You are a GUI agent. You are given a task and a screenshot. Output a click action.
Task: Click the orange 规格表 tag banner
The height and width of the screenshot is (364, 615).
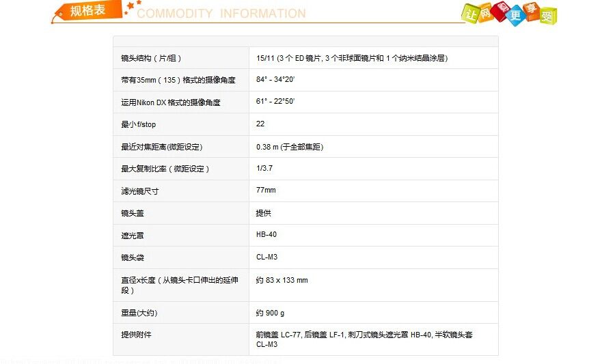(x=87, y=10)
